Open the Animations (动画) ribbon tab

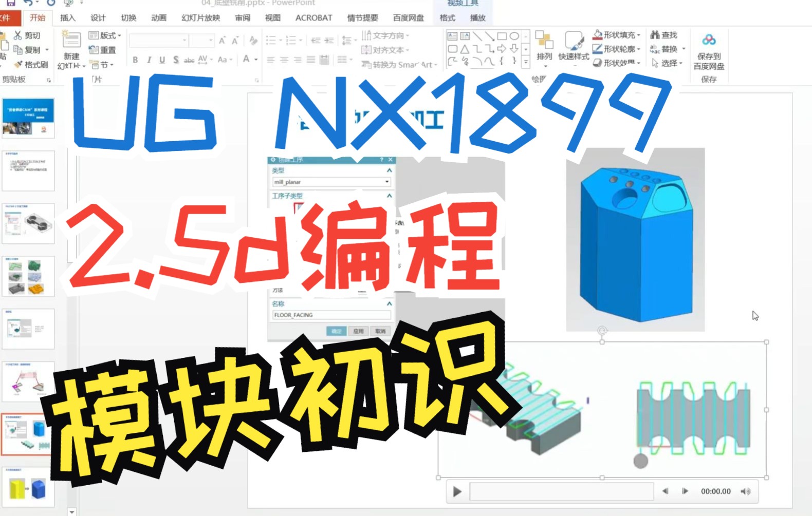159,17
